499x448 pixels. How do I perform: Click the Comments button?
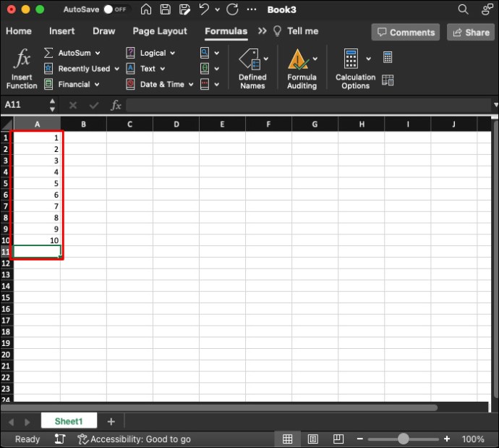point(406,32)
